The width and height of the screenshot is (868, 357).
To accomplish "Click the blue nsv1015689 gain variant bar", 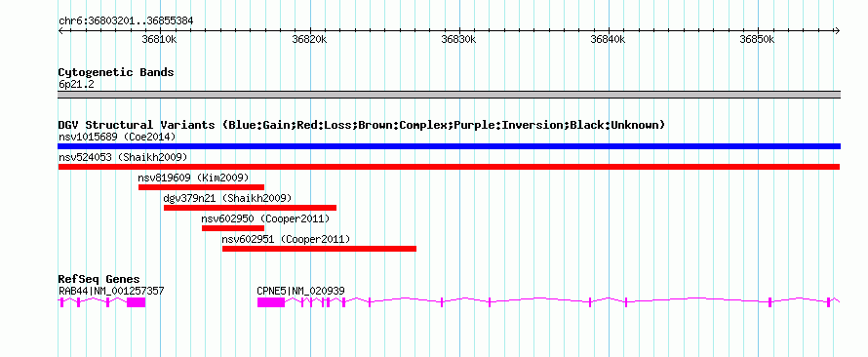I will (x=449, y=146).
